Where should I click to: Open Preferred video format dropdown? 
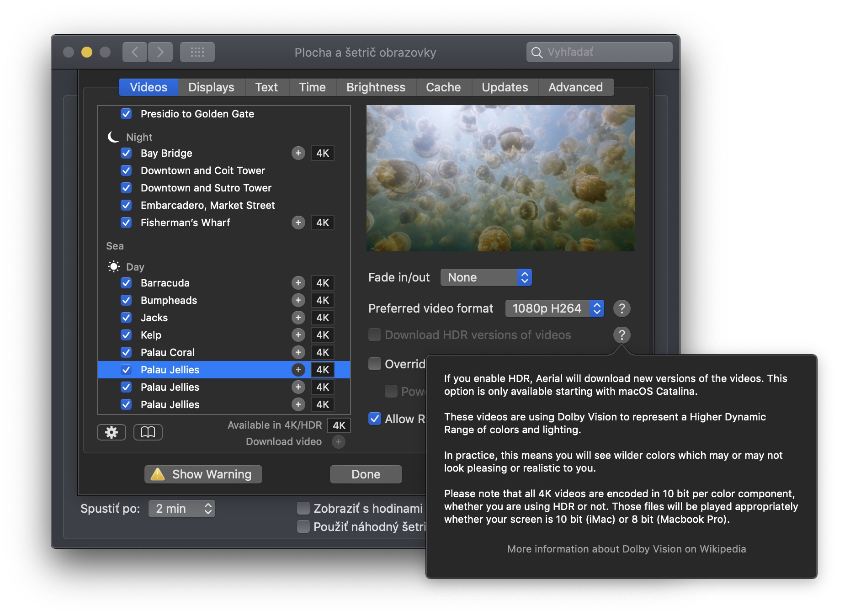[554, 308]
